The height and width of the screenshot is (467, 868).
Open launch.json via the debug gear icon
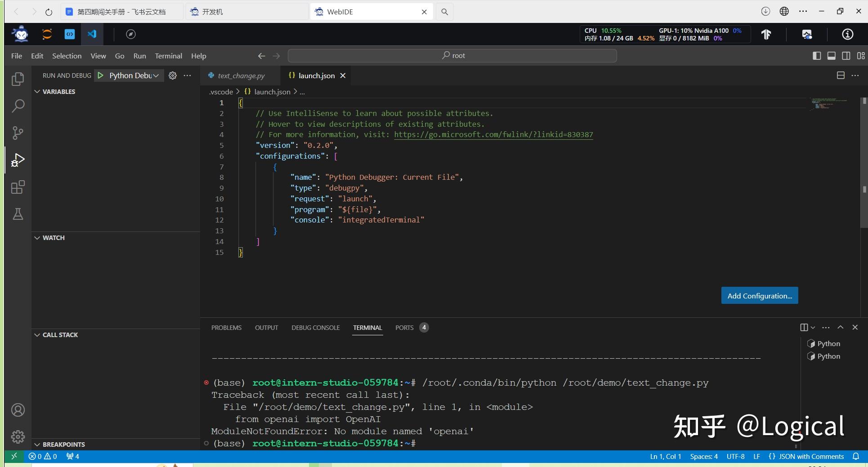click(173, 76)
